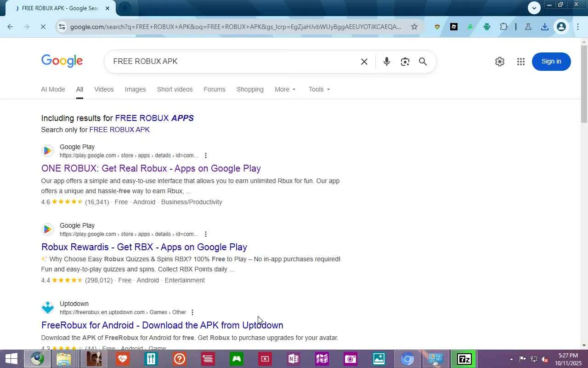Open Chrome Labs flask icon
Viewport: 588px width, 368px height.
coord(528,27)
